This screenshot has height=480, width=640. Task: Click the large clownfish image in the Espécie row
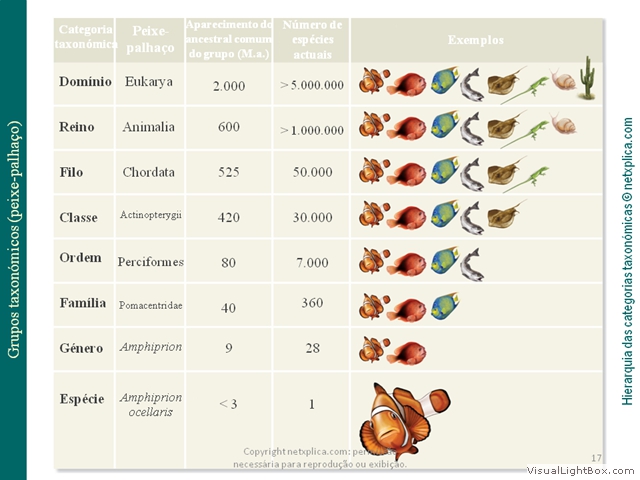coord(404,420)
